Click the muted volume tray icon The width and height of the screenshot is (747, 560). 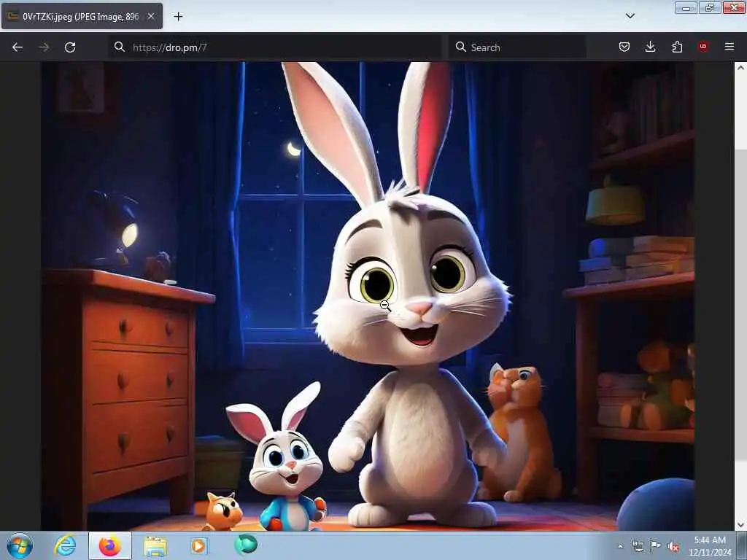(673, 546)
